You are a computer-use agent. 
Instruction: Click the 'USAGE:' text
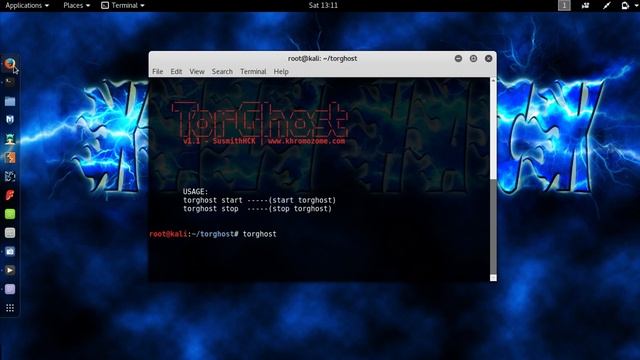point(196,191)
